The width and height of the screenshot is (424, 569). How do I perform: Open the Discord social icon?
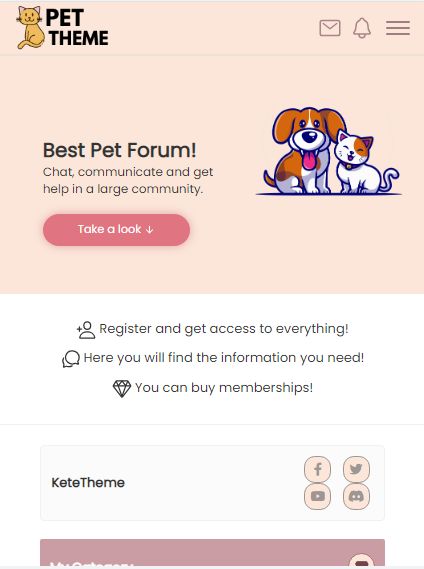tap(356, 496)
